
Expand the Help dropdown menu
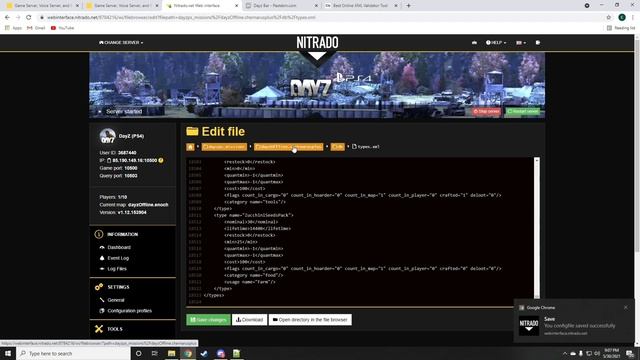[496, 42]
